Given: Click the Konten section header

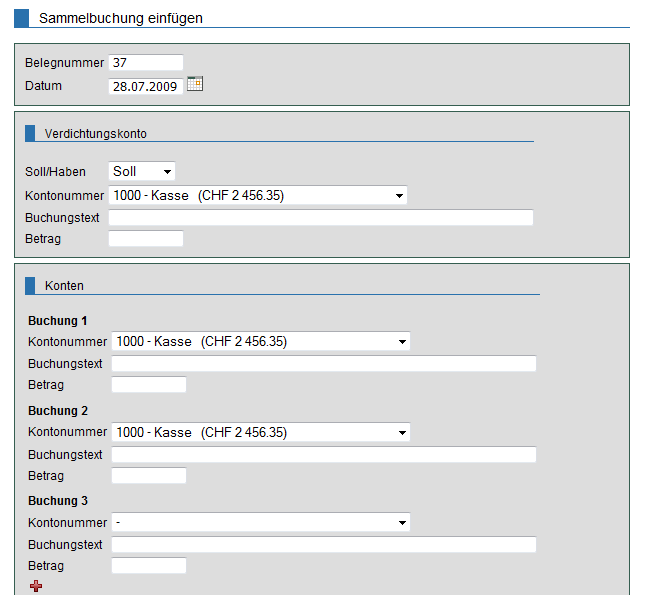Looking at the screenshot, I should pos(64,286).
